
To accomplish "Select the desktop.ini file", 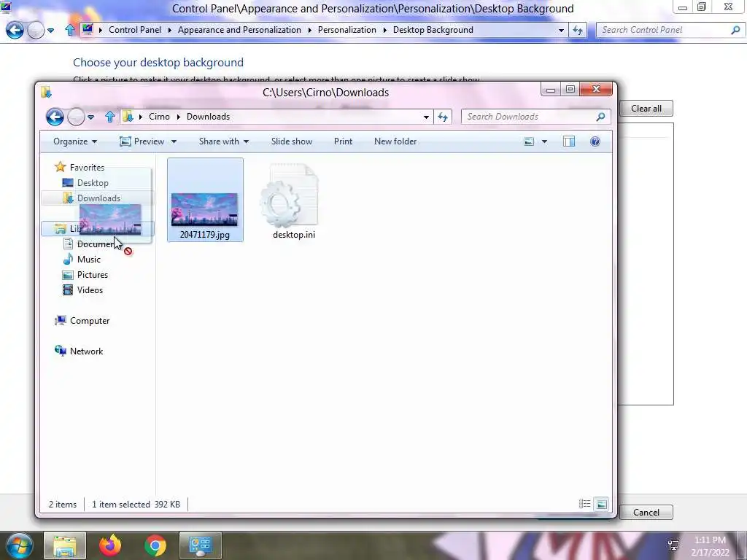I will coord(293,200).
